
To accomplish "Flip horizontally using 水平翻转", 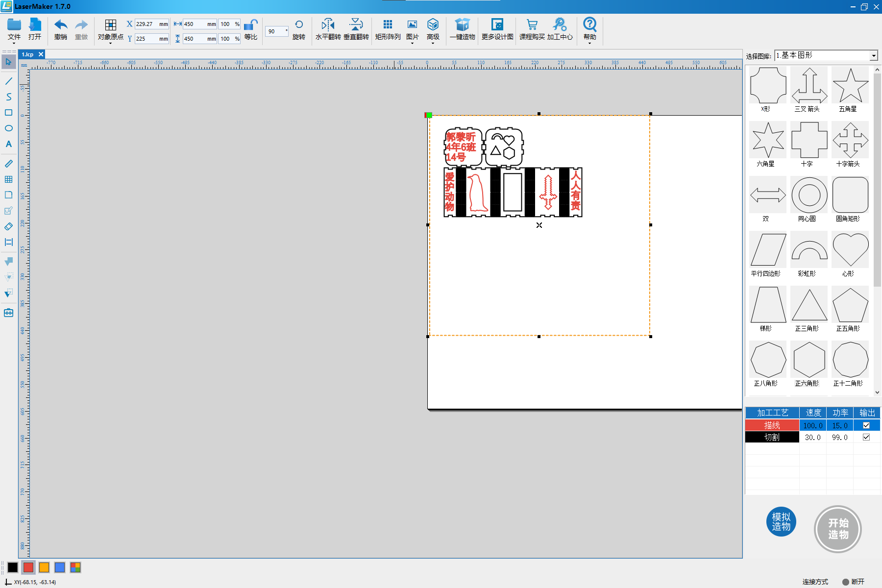I will click(328, 24).
